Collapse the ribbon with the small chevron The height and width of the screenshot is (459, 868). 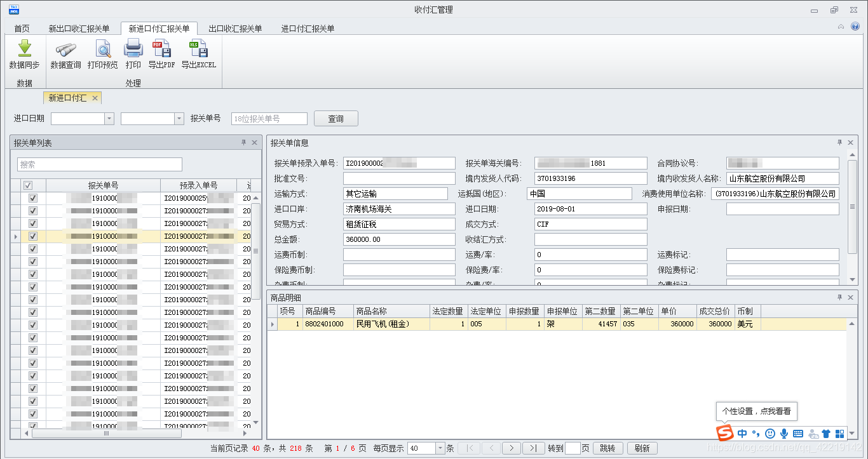tap(841, 27)
